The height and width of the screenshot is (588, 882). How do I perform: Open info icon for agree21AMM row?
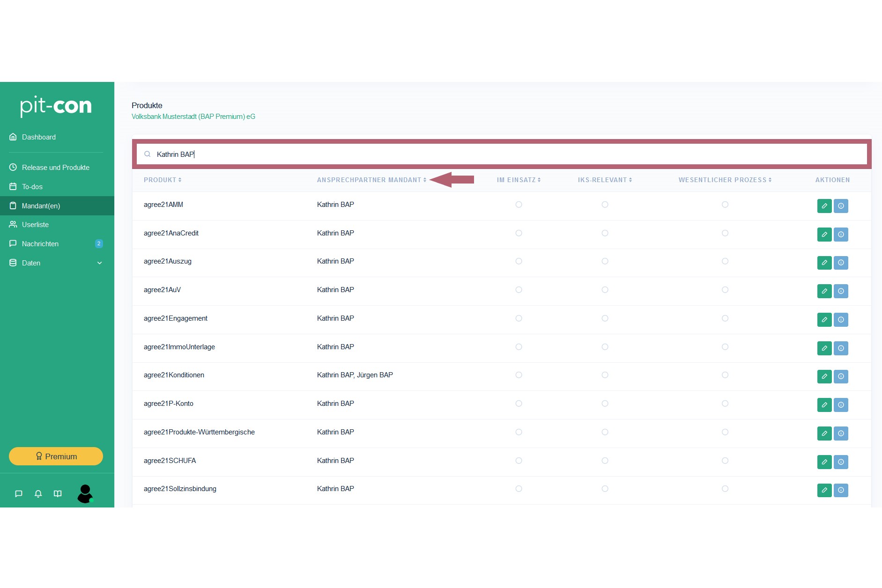(x=841, y=206)
